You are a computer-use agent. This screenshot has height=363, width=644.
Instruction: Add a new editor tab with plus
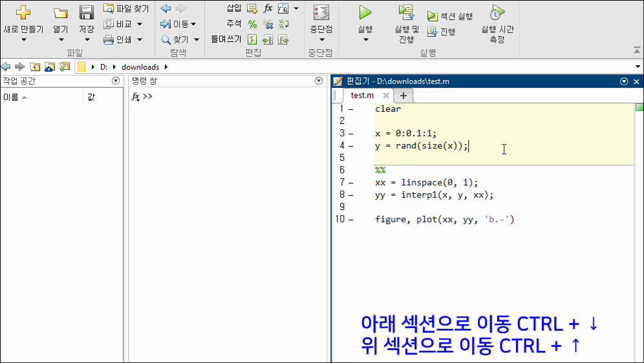coord(403,96)
